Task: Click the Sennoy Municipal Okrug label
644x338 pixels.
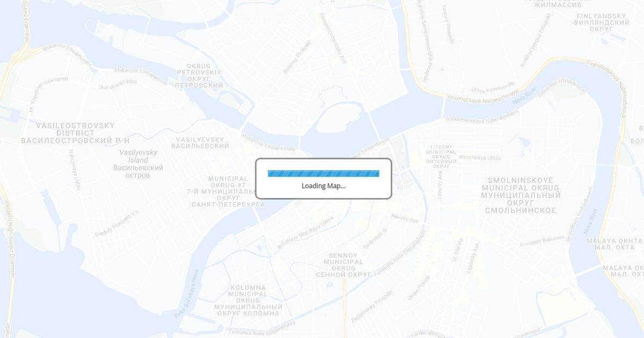Action: pos(343,265)
